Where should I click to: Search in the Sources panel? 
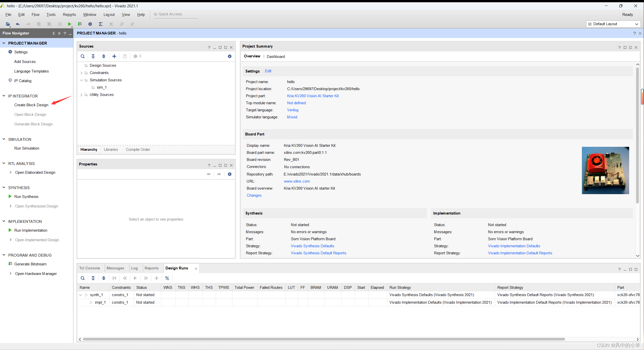point(82,56)
